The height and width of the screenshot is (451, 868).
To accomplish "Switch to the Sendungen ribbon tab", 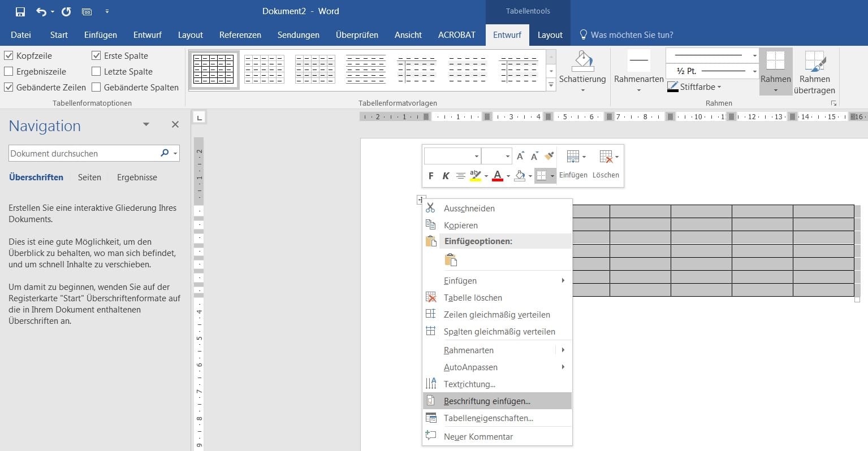I will tap(298, 34).
